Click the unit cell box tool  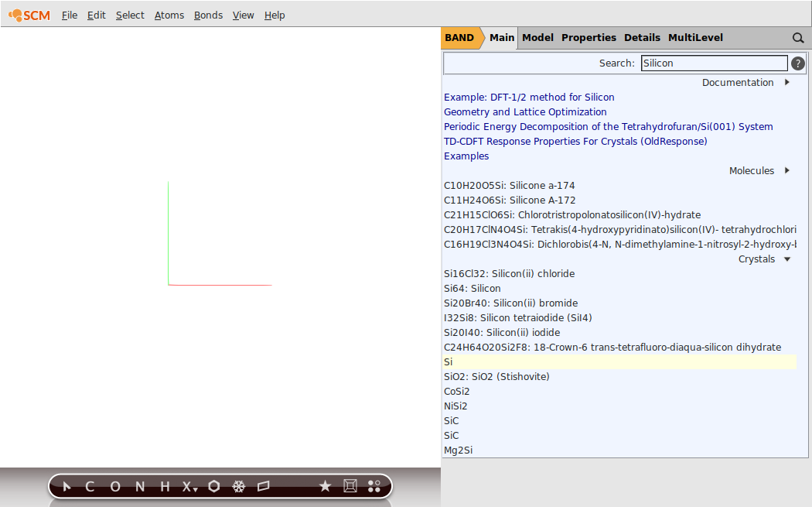[350, 486]
